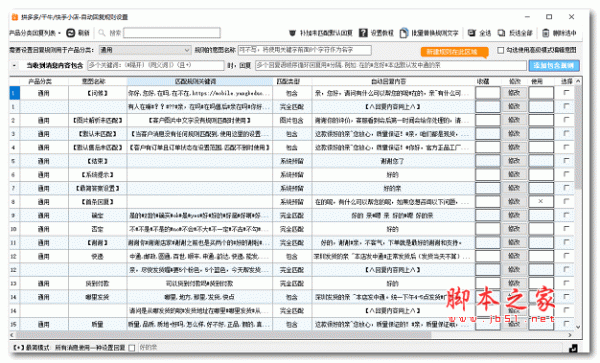The image size is (600, 363).
Task: Click 修改 button in 【默认售后未匹配】 row
Action: (514, 147)
